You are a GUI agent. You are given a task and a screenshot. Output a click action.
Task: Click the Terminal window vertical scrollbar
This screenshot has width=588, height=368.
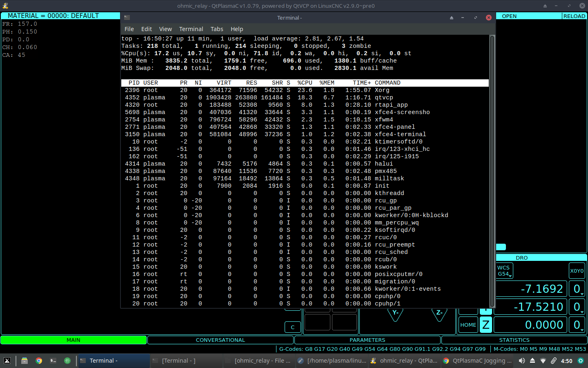click(x=492, y=171)
